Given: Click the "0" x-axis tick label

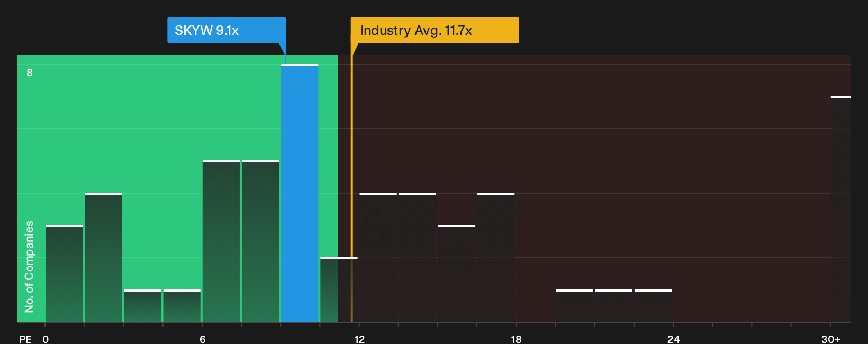Looking at the screenshot, I should (46, 339).
